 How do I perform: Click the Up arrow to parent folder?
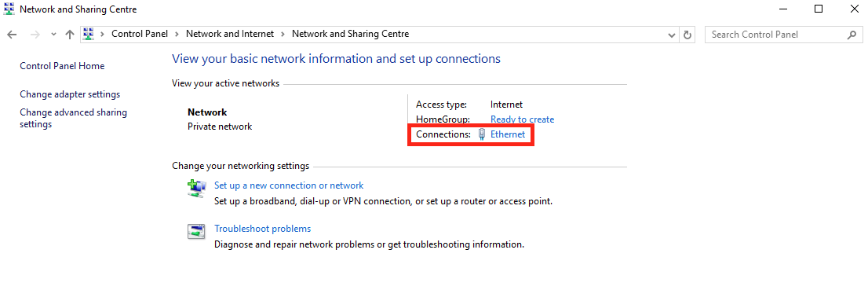[70, 35]
